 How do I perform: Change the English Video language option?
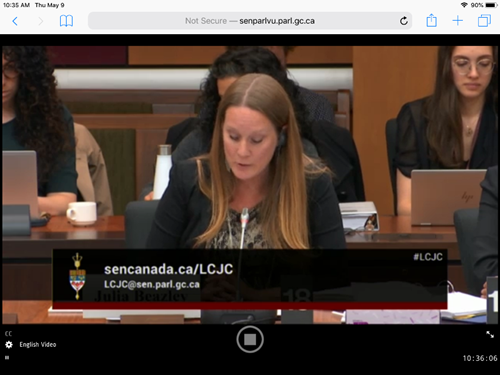(38, 345)
